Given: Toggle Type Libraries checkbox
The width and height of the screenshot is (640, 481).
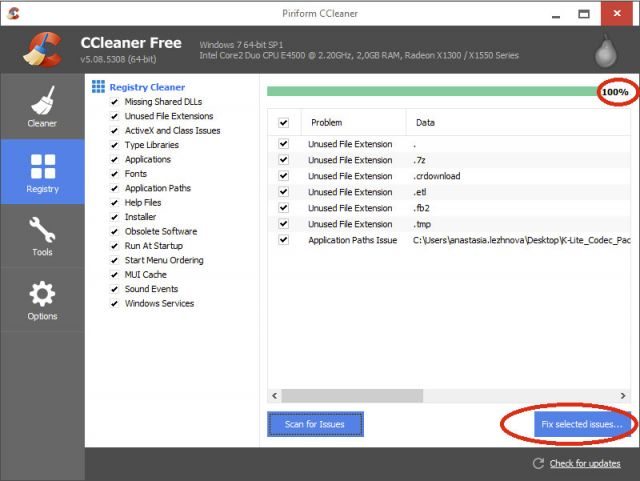Looking at the screenshot, I should (x=115, y=145).
